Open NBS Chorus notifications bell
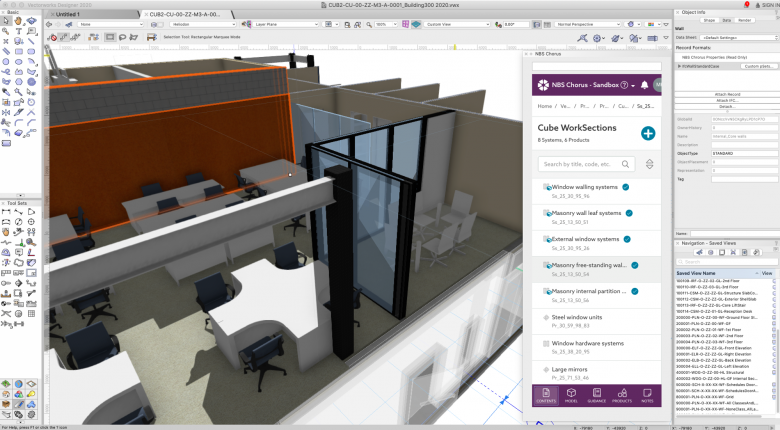The width and height of the screenshot is (780, 430). click(x=644, y=85)
